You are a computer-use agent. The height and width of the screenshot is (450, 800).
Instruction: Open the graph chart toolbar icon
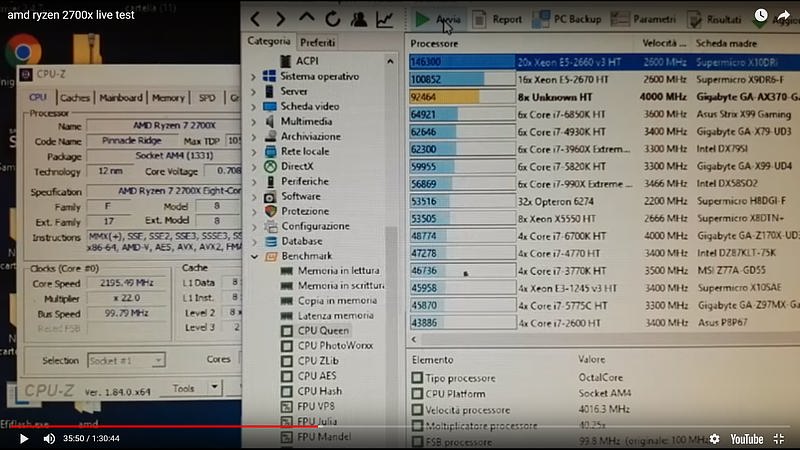pos(385,19)
